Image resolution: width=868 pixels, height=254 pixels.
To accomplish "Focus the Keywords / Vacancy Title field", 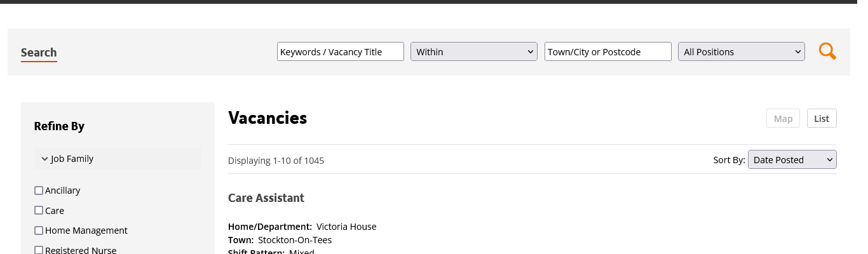I will [x=341, y=52].
